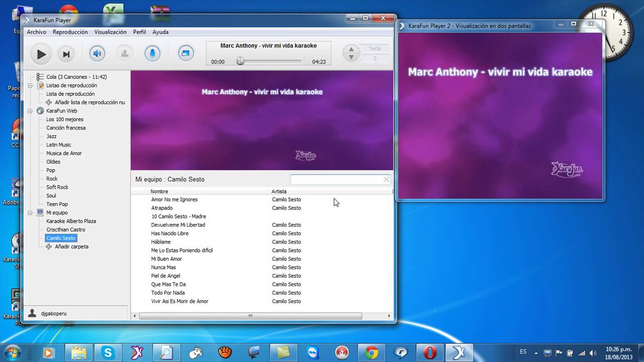Click the lyrics preview in KaraFun Player 2 window
Image resolution: width=644 pixels, height=362 pixels.
(500, 115)
